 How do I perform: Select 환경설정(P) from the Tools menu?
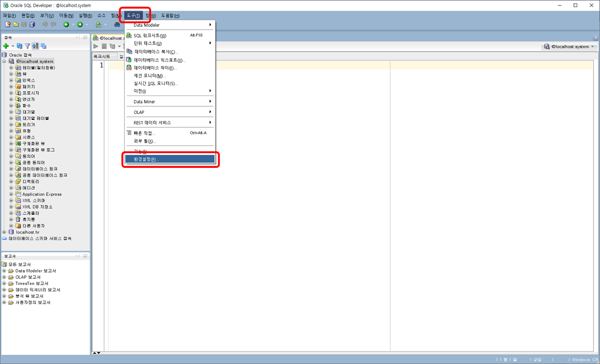point(170,159)
